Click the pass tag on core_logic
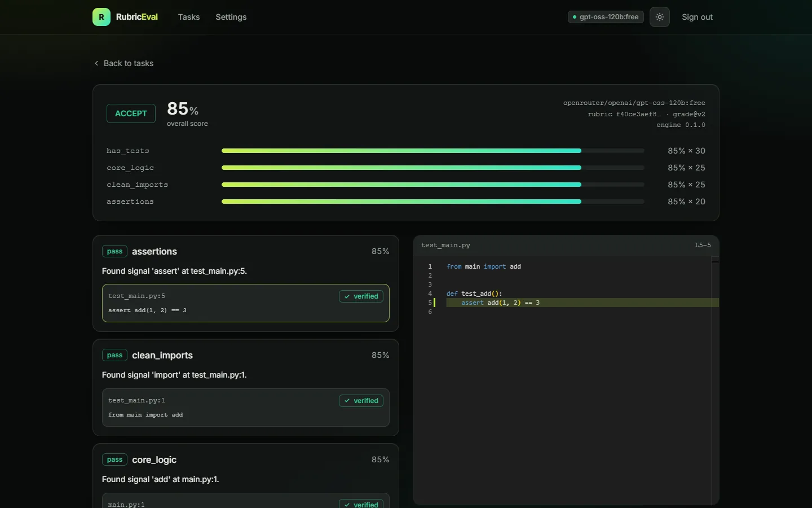812x508 pixels. coord(114,459)
